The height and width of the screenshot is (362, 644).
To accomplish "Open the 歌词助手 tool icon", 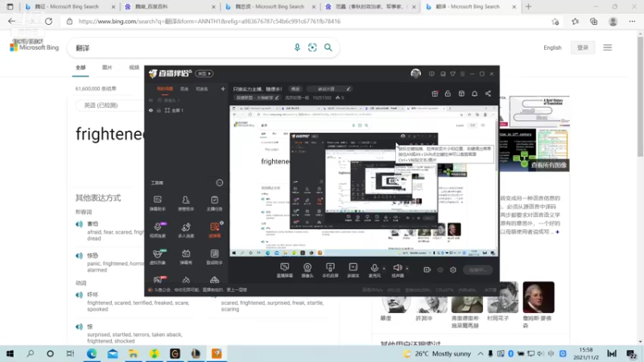I will (x=214, y=257).
